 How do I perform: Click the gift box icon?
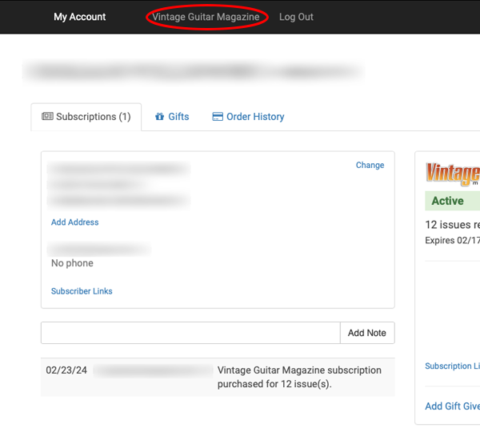point(159,116)
